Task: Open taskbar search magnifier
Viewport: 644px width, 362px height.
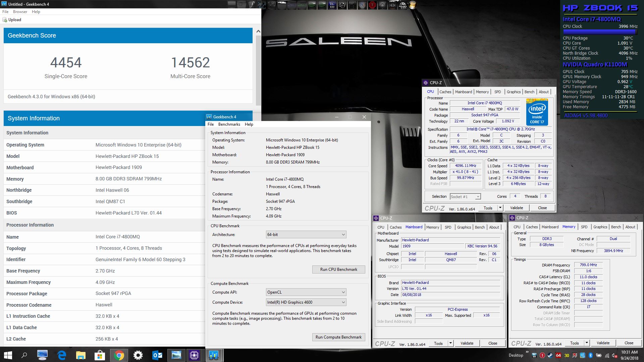Action: point(24,355)
